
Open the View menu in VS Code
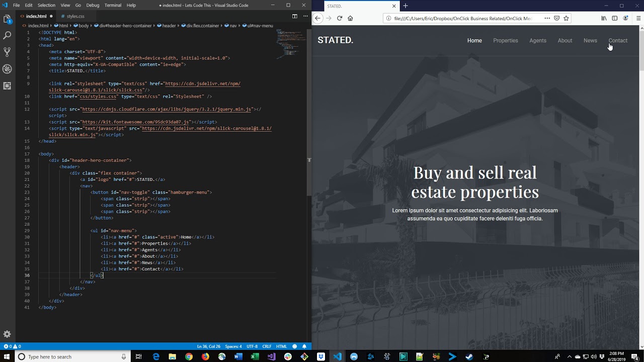(65, 5)
